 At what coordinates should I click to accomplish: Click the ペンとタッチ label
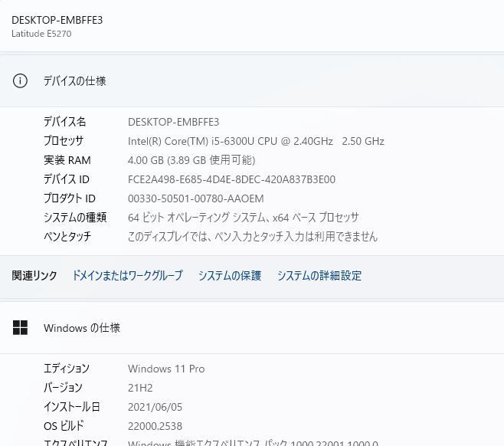[x=67, y=237]
